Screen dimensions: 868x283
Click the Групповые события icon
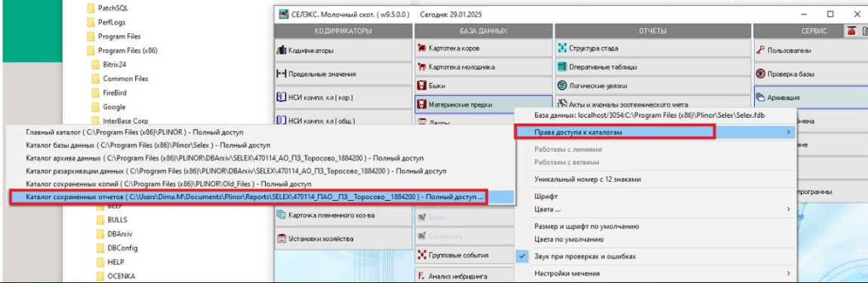pos(423,255)
